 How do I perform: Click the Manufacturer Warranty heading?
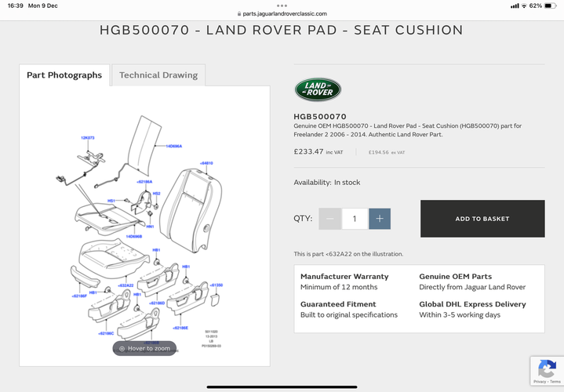click(x=344, y=277)
